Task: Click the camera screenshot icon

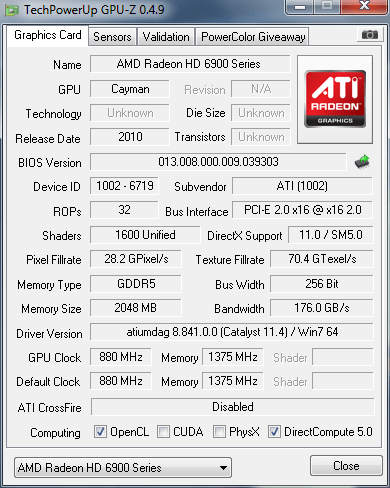Action: click(369, 35)
